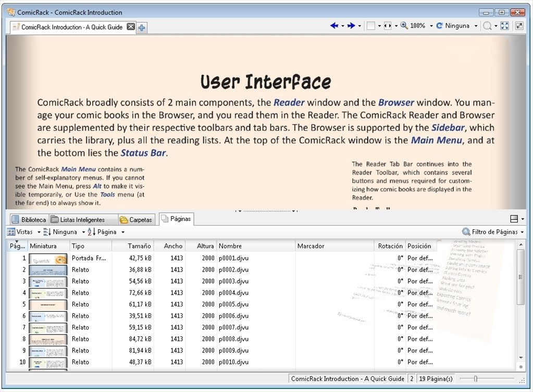
Task: Open the Ninguna rotation dropdown
Action: 476,26
